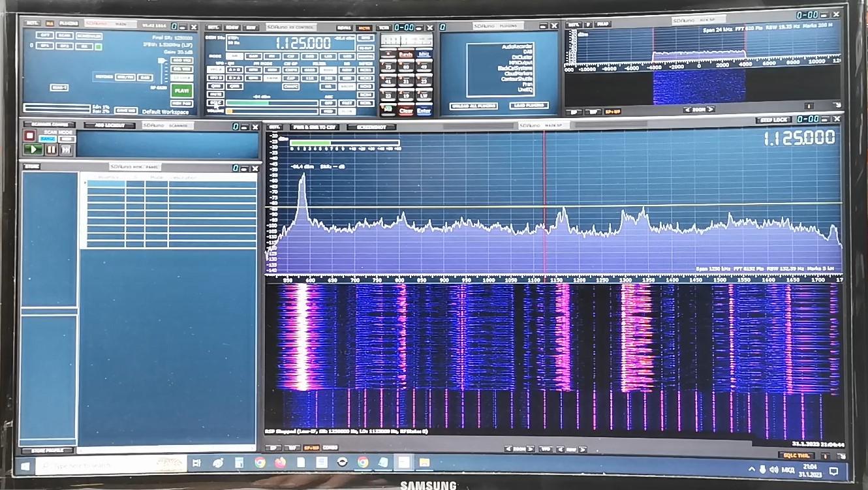This screenshot has height=490, width=868.
Task: Pause the scanner using the pause icon
Action: (x=50, y=149)
